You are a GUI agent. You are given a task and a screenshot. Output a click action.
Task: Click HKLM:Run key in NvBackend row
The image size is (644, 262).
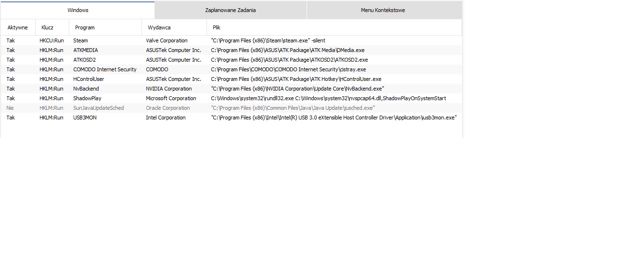pos(52,89)
